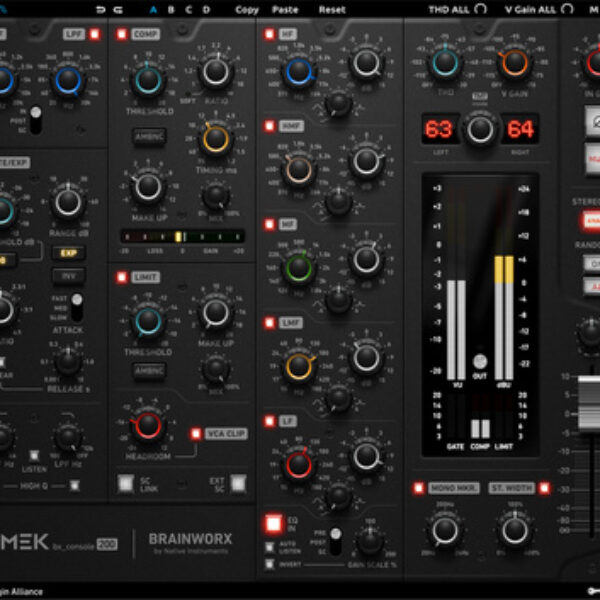Toggle the HMF band power button

tap(269, 126)
